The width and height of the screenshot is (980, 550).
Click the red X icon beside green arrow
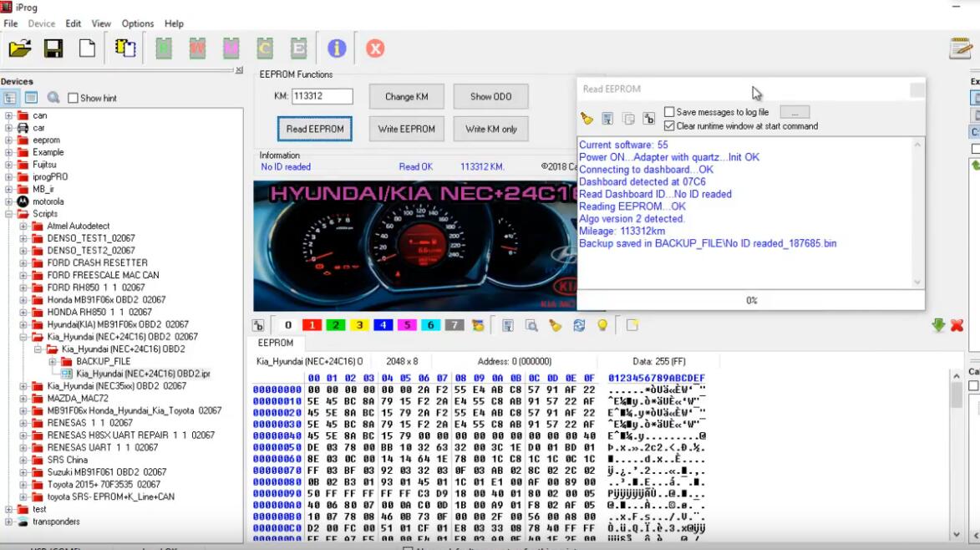957,325
